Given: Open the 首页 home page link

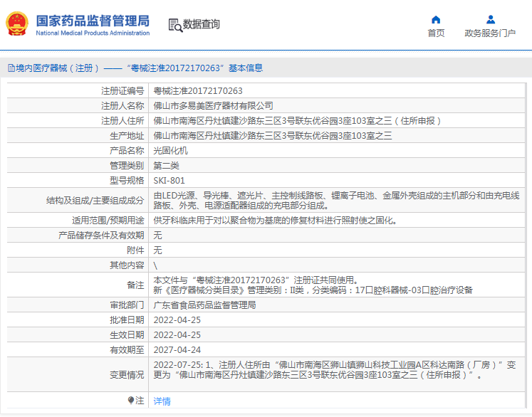Looking at the screenshot, I should pos(436,33).
